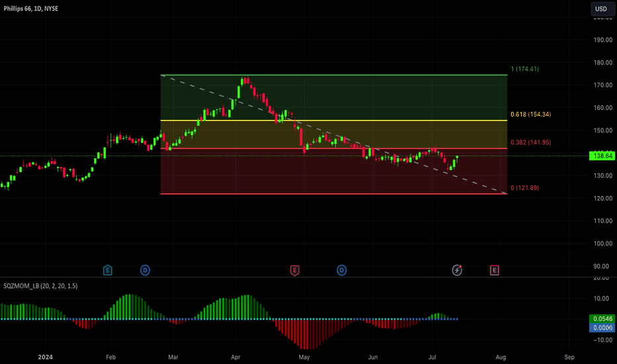The width and height of the screenshot is (617, 364).
Task: Click the current price tag 138.64
Action: [602, 156]
